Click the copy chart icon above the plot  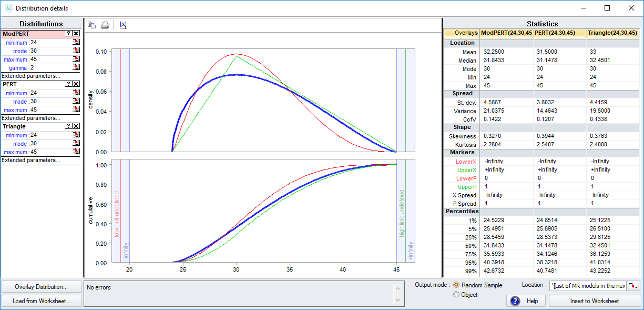[x=91, y=24]
